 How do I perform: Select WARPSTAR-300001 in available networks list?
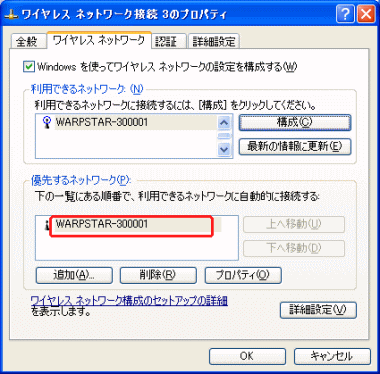(136, 122)
